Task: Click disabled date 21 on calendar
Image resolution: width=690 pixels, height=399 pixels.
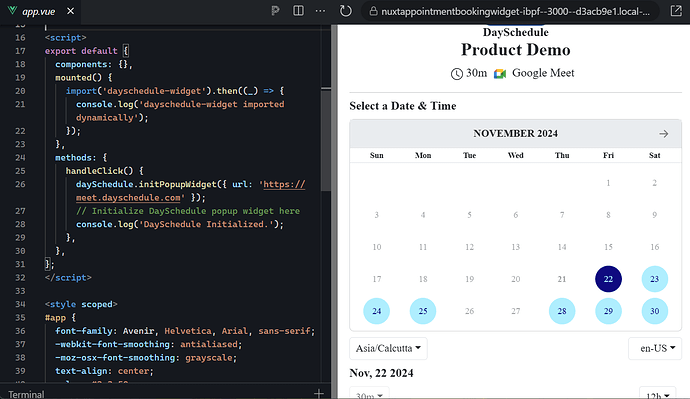Action: [562, 279]
